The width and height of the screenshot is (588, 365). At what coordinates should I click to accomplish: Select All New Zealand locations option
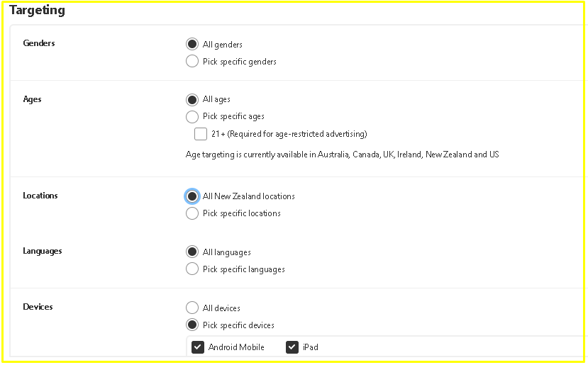pos(192,196)
